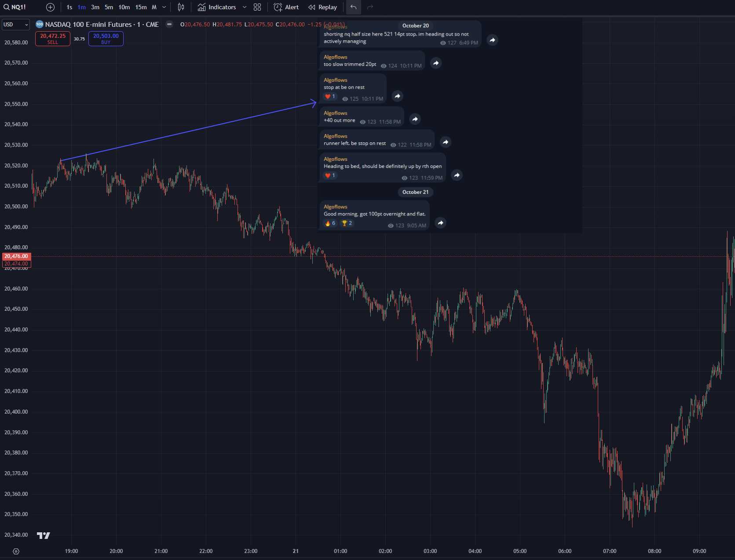Start bar Replay mode
This screenshot has width=735, height=560.
[x=323, y=7]
